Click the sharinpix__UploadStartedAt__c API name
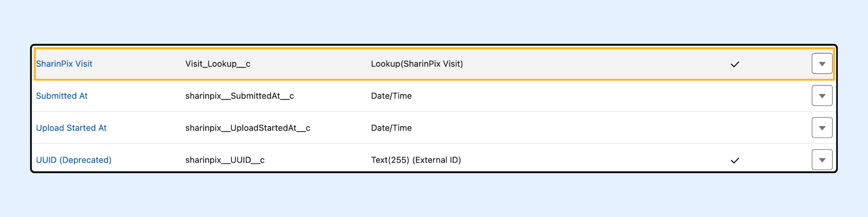 pos(248,128)
